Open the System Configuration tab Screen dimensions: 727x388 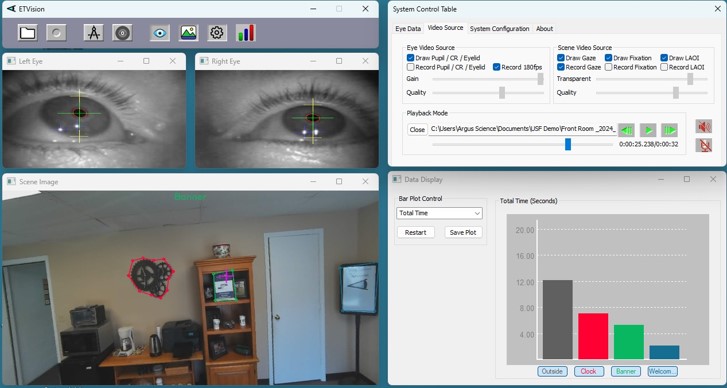[499, 29]
